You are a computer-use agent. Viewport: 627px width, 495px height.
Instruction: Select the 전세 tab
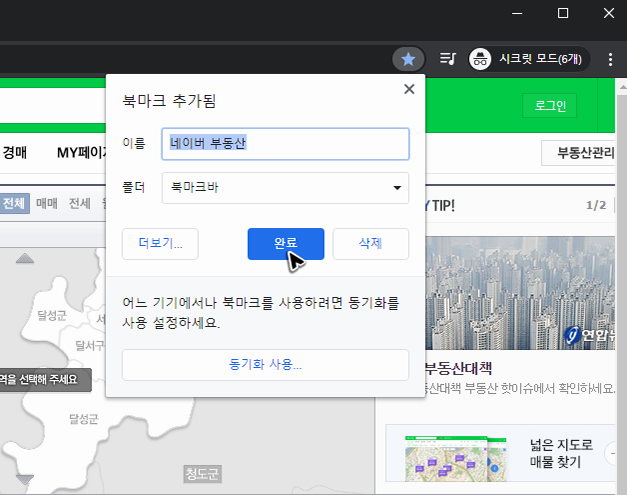(x=80, y=204)
